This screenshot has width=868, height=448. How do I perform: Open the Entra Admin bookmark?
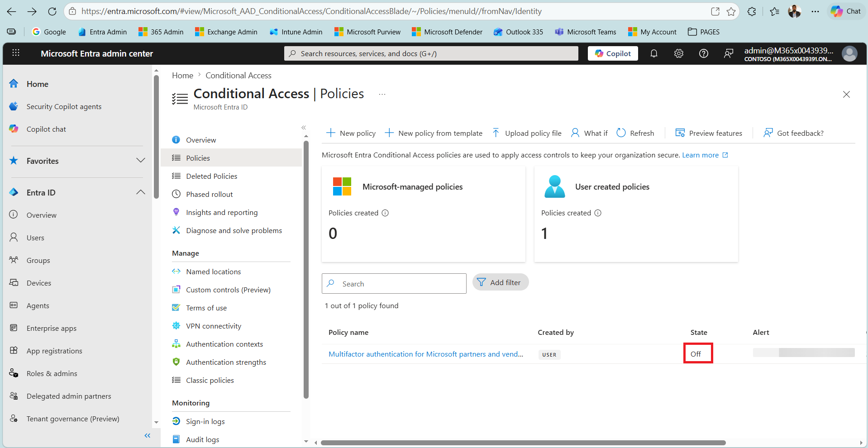click(x=102, y=32)
